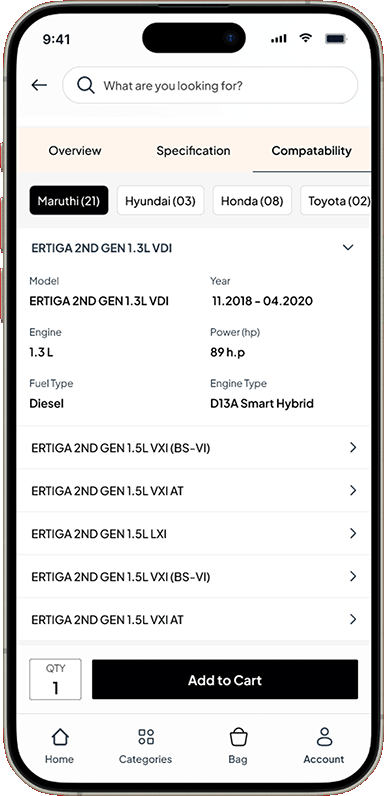
Task: Select the Maruthi (21) brand chip
Action: (69, 201)
